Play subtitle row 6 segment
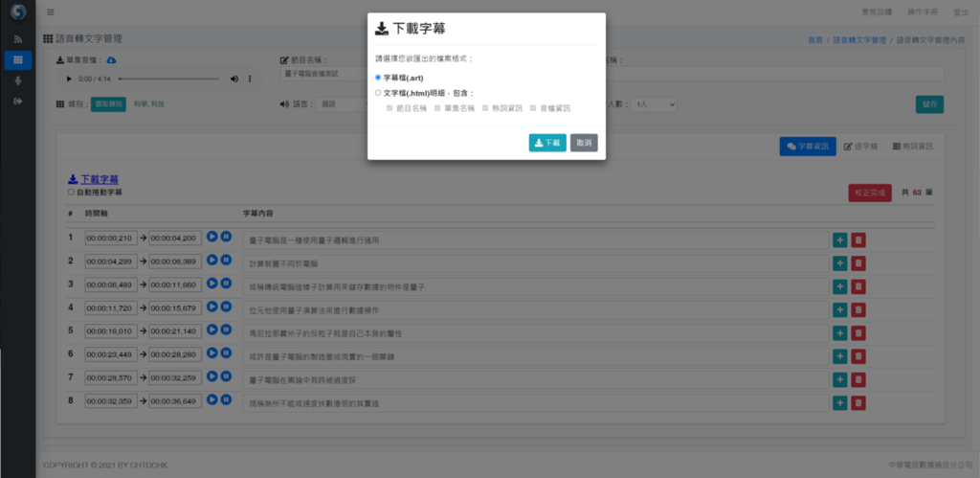 point(212,353)
